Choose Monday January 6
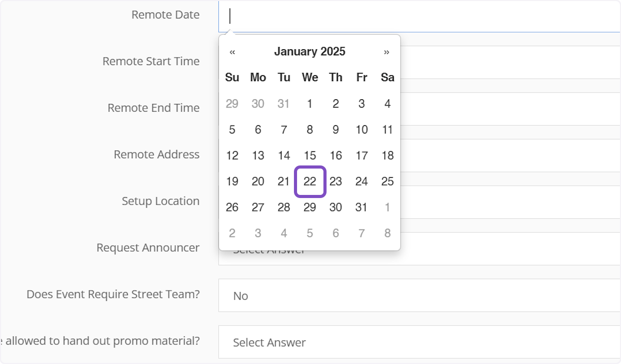The height and width of the screenshot is (364, 621). (x=258, y=130)
